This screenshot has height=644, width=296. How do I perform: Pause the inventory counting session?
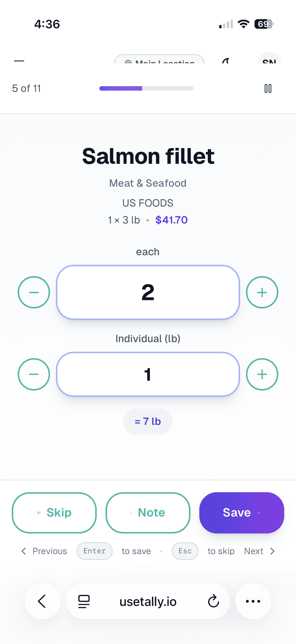(268, 88)
